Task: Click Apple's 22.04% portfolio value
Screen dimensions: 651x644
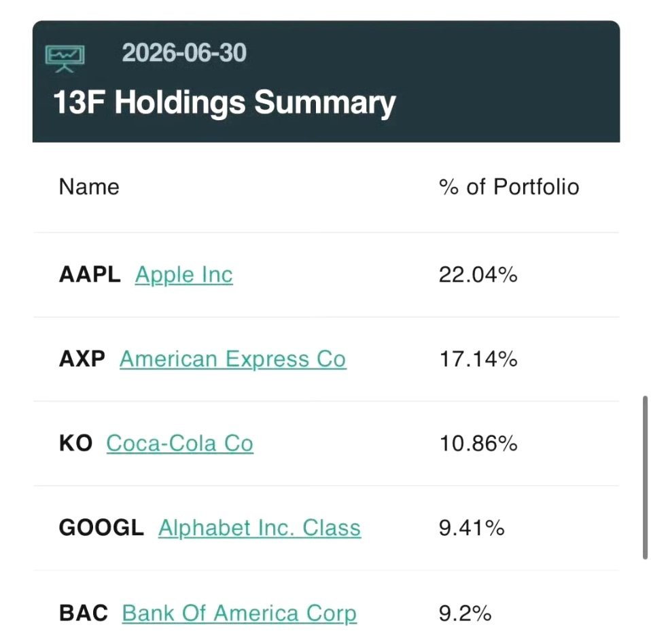Action: tap(478, 274)
